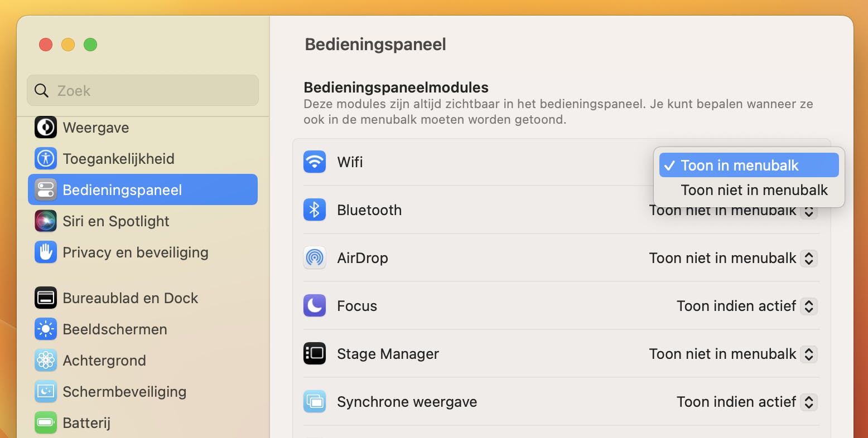Open Batterij settings in sidebar
This screenshot has width=868, height=438.
(x=86, y=423)
